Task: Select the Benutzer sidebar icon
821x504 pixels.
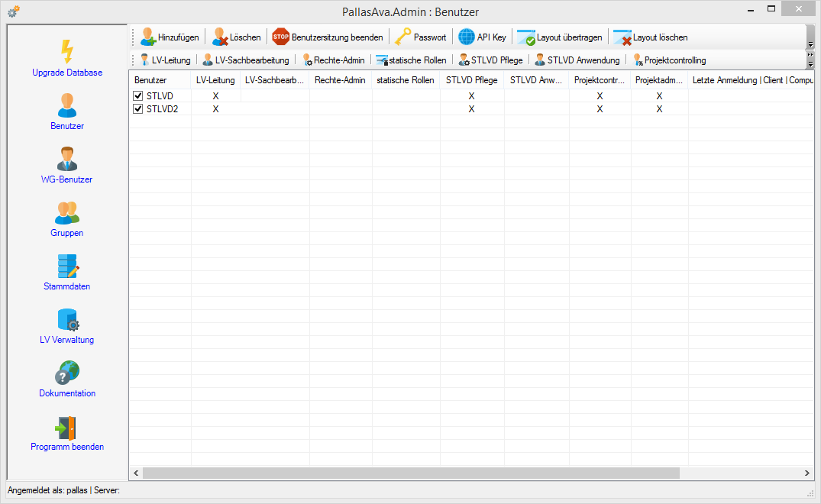Action: (67, 105)
